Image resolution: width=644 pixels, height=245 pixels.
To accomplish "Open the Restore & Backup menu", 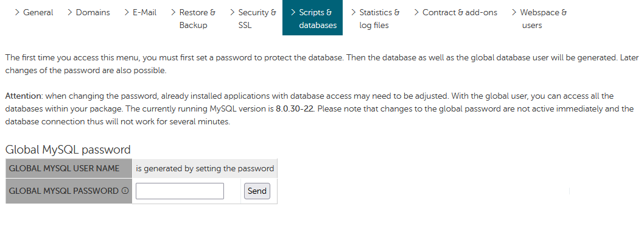I will pos(197,18).
